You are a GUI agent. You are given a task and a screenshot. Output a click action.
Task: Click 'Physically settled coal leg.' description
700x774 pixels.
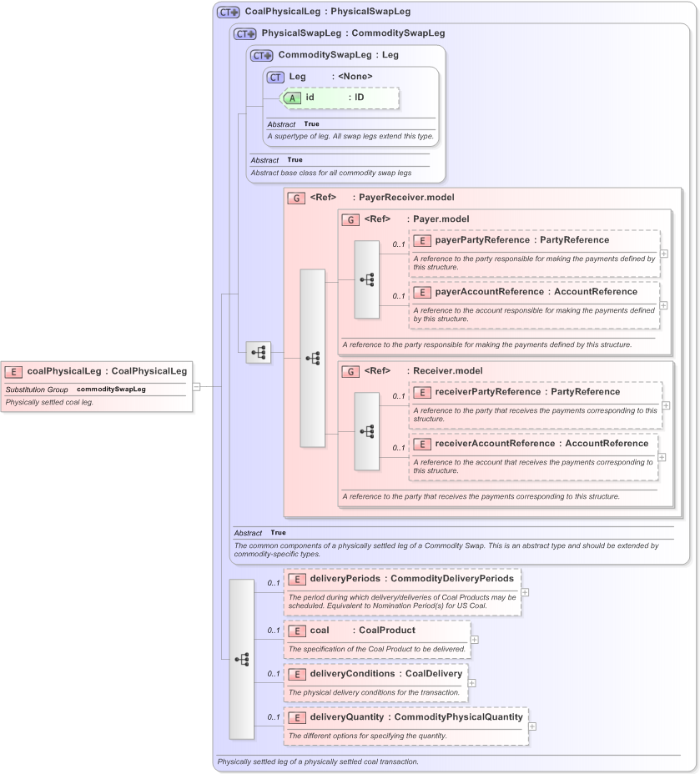click(x=49, y=402)
